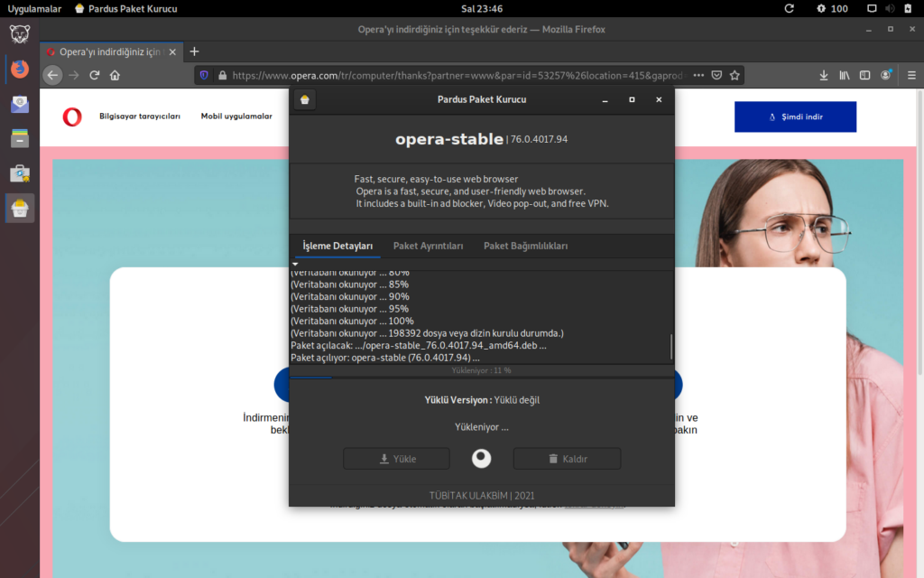This screenshot has height=578, width=924.
Task: Open tracking protection shield icon
Action: (x=204, y=76)
